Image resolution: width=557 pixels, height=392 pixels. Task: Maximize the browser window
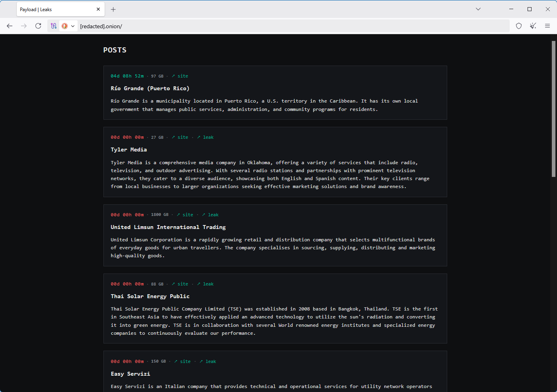tap(530, 9)
